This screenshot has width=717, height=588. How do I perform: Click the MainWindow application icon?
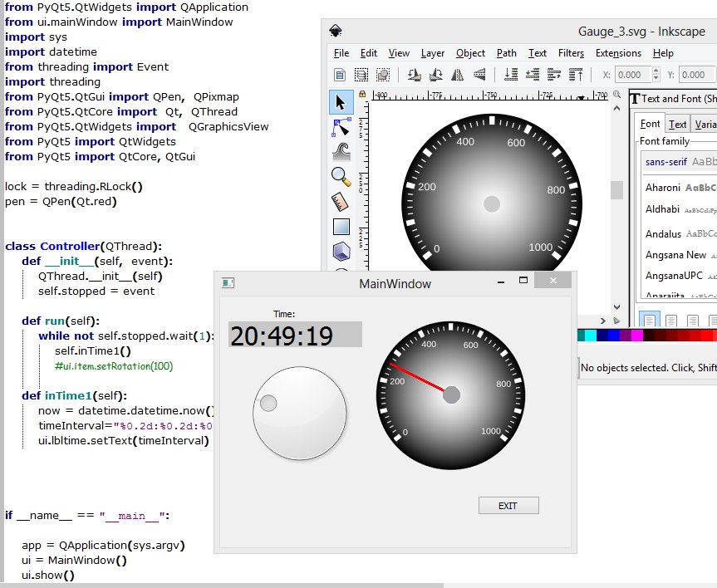(x=228, y=283)
